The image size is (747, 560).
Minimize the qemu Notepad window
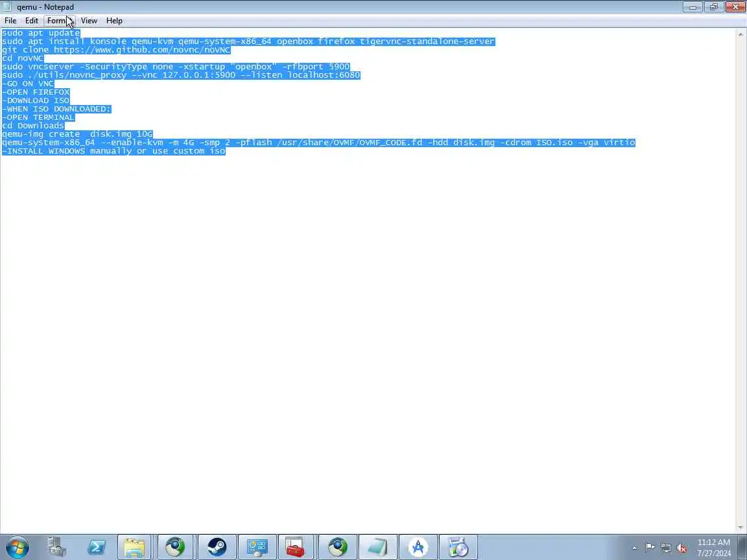click(x=693, y=6)
